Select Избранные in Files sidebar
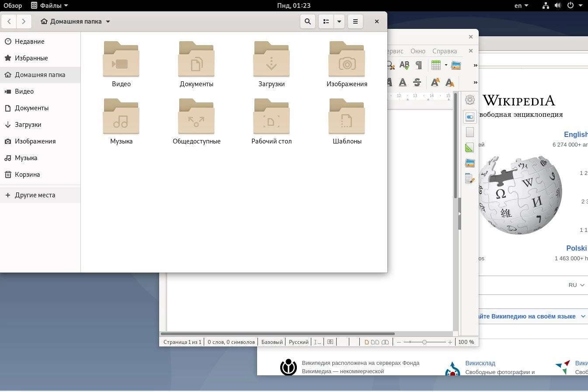Image resolution: width=588 pixels, height=392 pixels. 40,58
